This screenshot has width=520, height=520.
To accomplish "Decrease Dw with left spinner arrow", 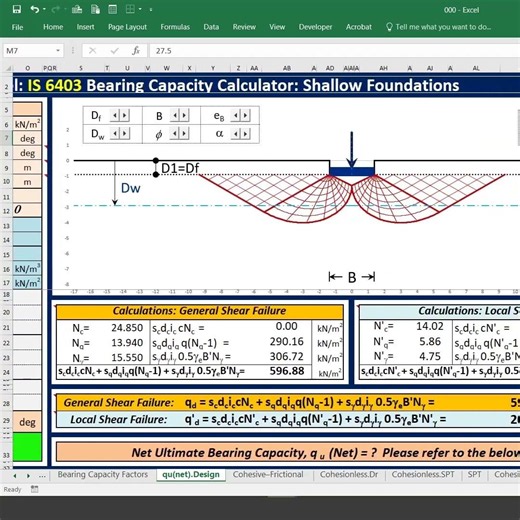I will 115,134.
